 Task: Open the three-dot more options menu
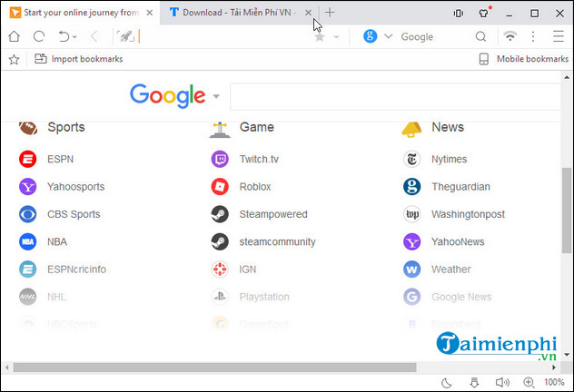pos(533,36)
